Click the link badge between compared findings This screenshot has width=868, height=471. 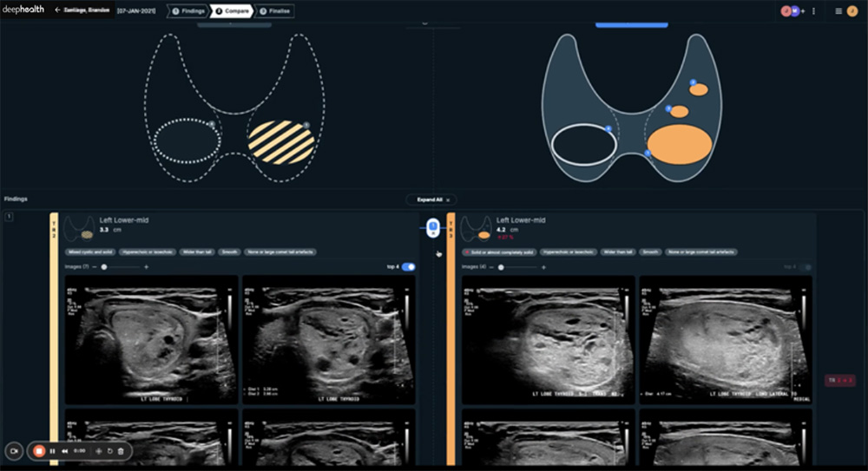click(x=433, y=227)
